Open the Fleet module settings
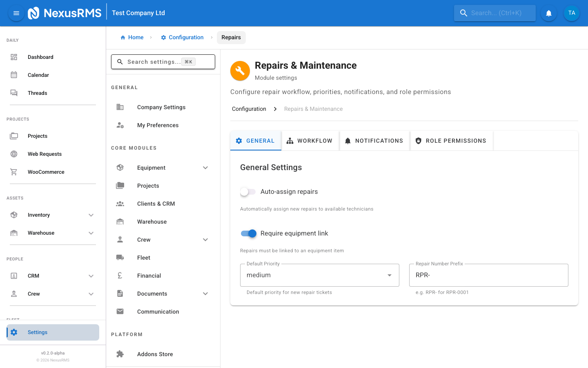 [143, 257]
